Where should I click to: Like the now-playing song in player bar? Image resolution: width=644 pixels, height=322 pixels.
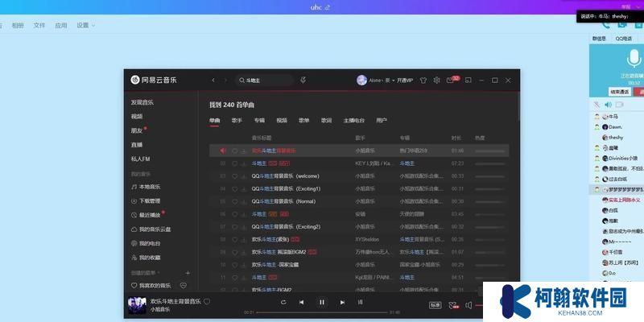207,301
